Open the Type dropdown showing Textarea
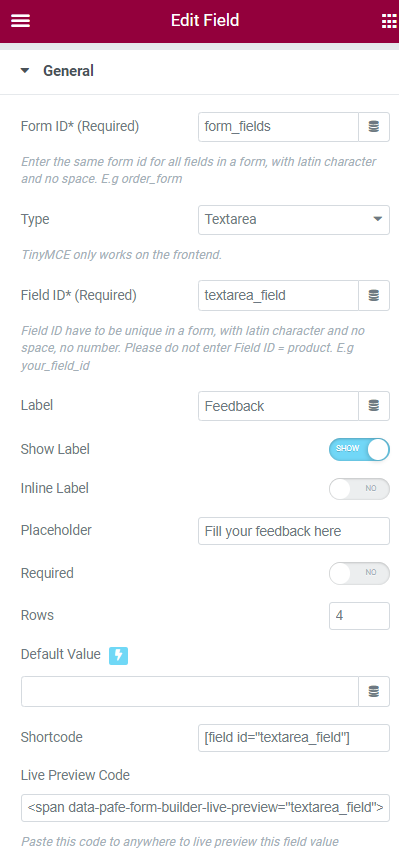Viewport: 399px width, 851px height. point(294,220)
